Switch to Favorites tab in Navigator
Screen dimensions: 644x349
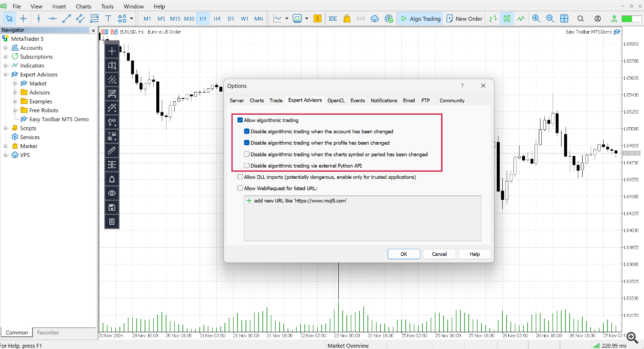[x=48, y=333]
